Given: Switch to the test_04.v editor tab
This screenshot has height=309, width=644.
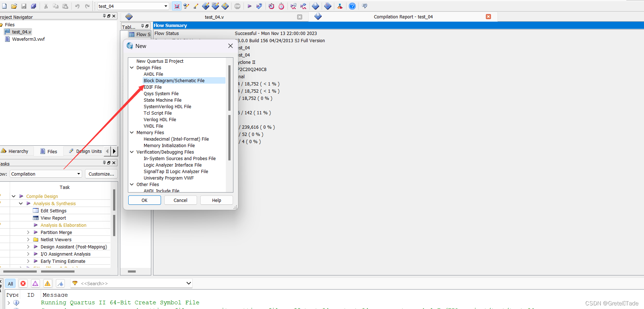Looking at the screenshot, I should (214, 17).
